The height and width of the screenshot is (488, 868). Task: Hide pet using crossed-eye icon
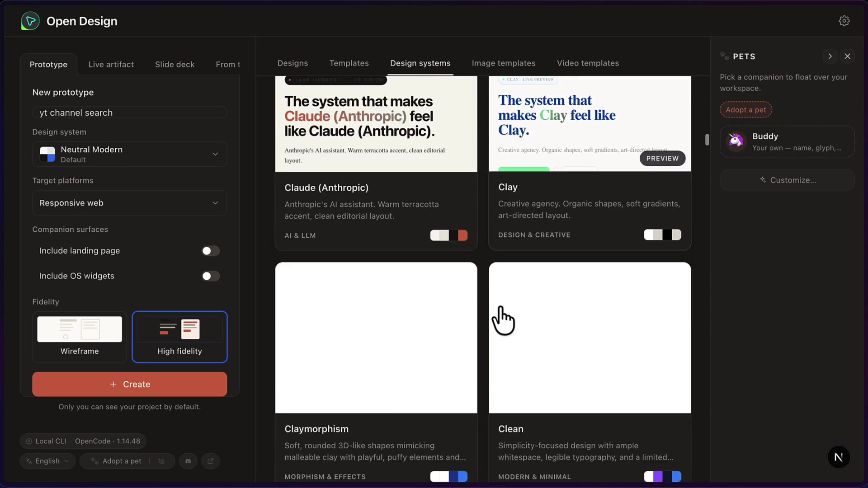tap(161, 461)
